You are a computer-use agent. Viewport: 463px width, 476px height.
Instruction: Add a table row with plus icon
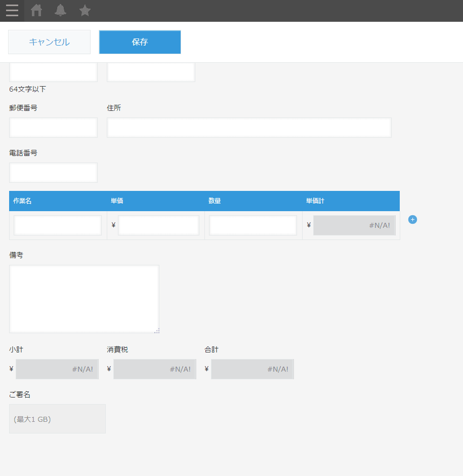point(412,220)
